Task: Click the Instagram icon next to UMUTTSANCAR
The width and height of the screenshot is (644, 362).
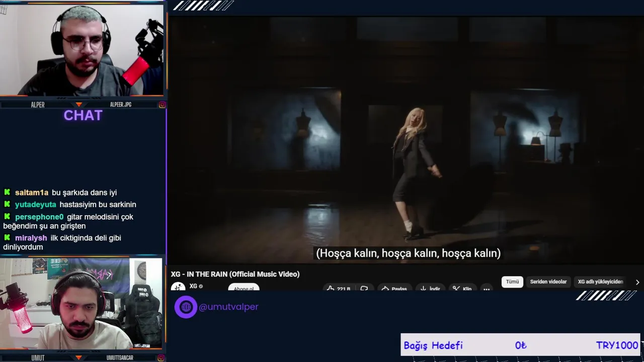Action: pyautogui.click(x=162, y=358)
